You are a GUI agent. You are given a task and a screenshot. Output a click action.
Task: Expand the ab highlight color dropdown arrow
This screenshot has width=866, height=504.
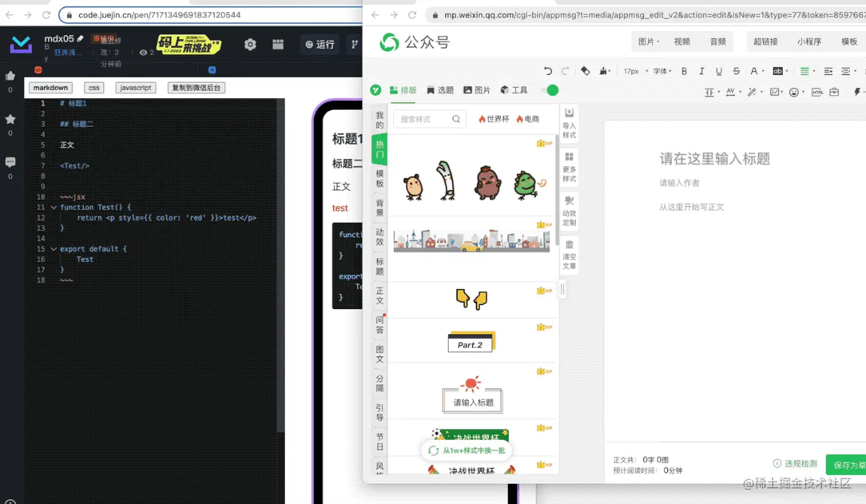pos(787,71)
